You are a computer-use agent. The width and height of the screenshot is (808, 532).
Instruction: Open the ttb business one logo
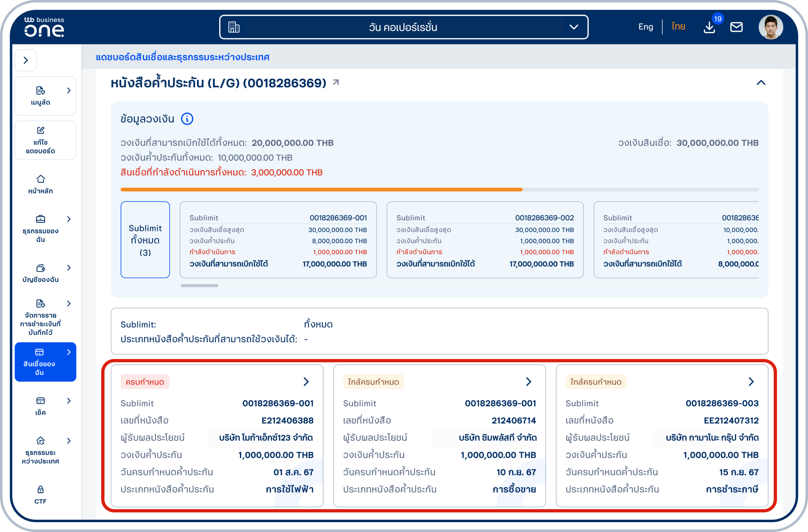click(x=44, y=27)
